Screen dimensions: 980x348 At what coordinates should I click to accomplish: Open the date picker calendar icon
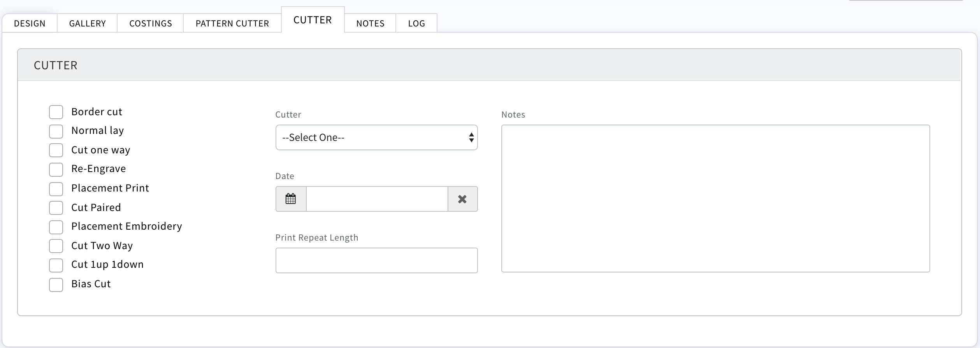tap(291, 199)
